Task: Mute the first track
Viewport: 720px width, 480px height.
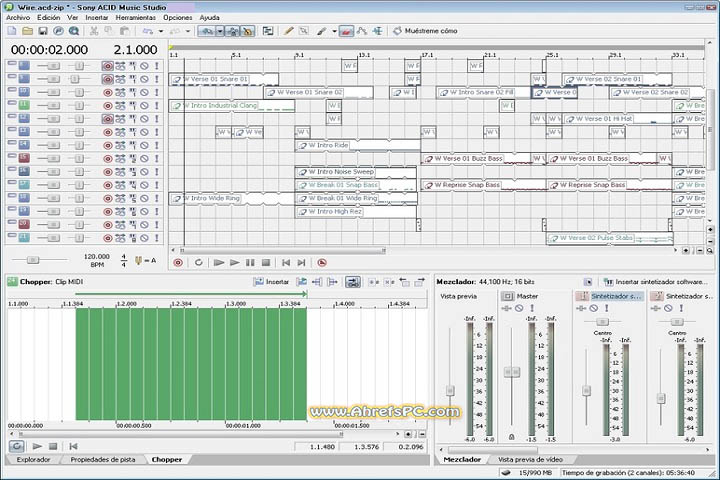Action: point(144,66)
